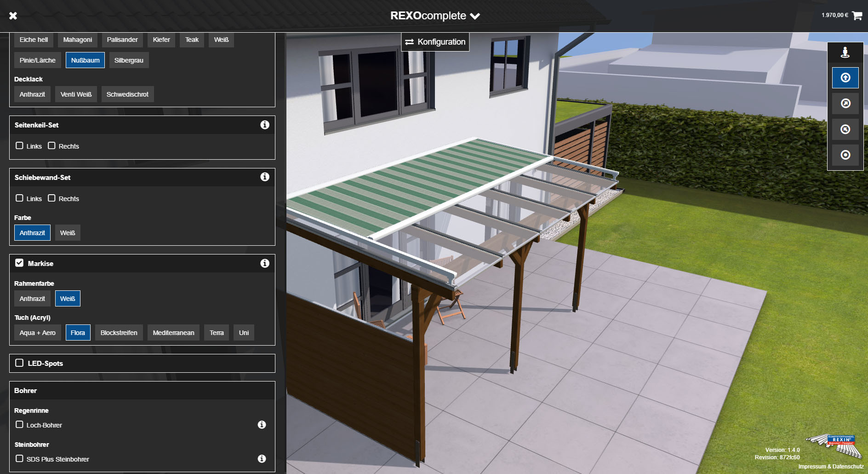Select Venti Weiß Decklack
This screenshot has width=868, height=474.
click(x=76, y=94)
